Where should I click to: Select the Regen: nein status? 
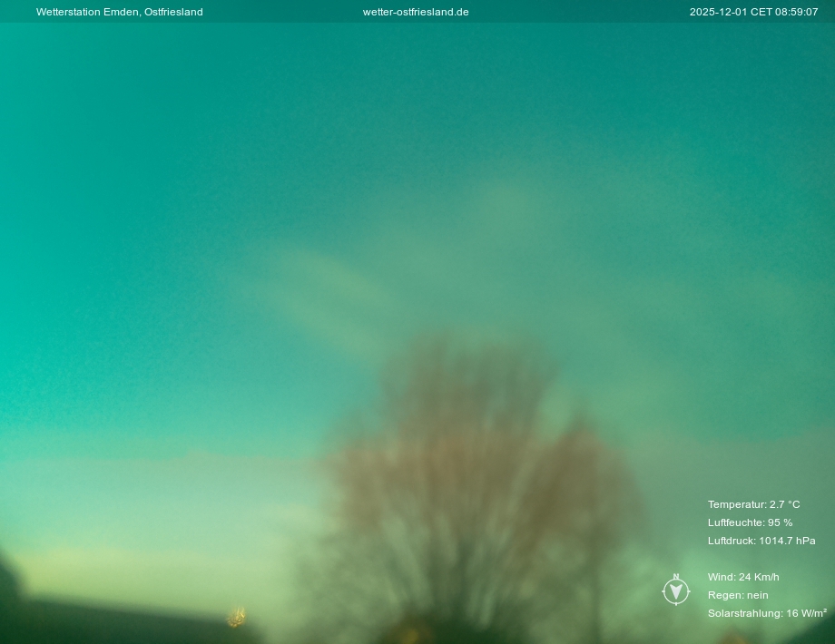[737, 595]
